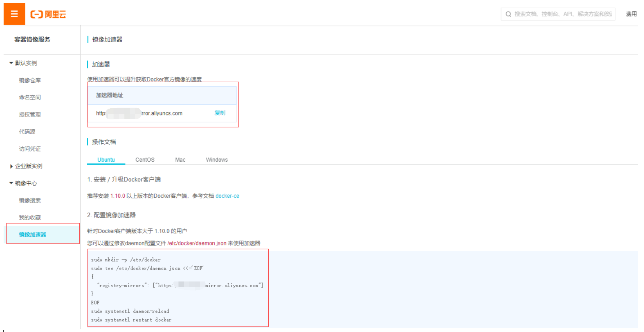Image resolution: width=644 pixels, height=332 pixels.
Task: Open 访问凭证 in the sidebar
Action: 30,149
